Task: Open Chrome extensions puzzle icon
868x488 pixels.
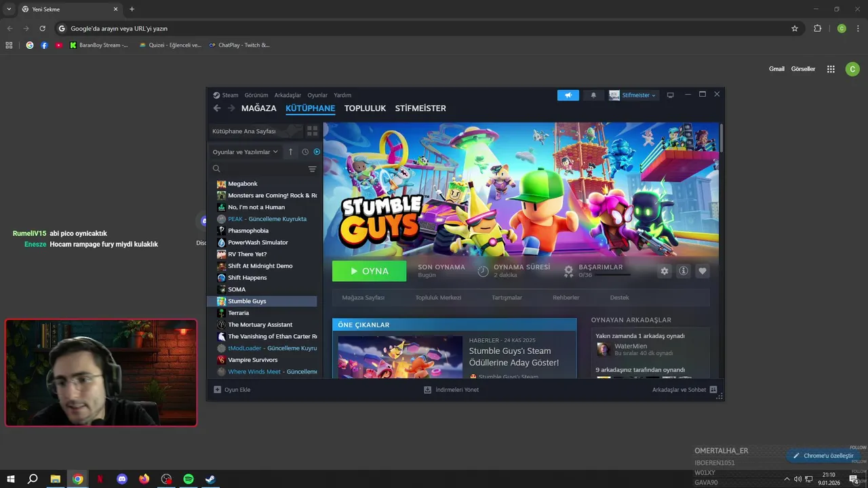Action: tap(817, 28)
